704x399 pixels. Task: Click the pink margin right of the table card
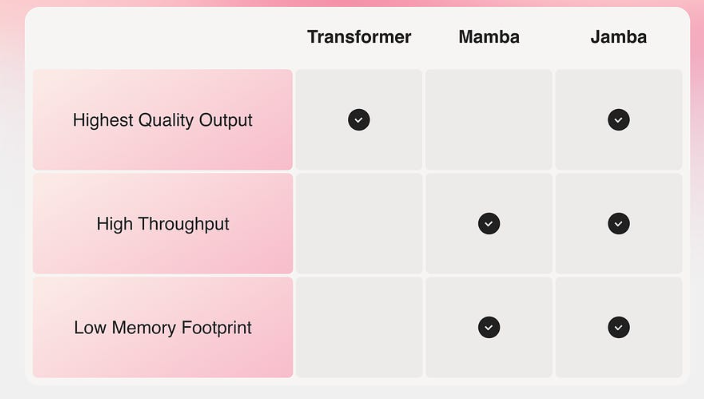pyautogui.click(x=697, y=90)
